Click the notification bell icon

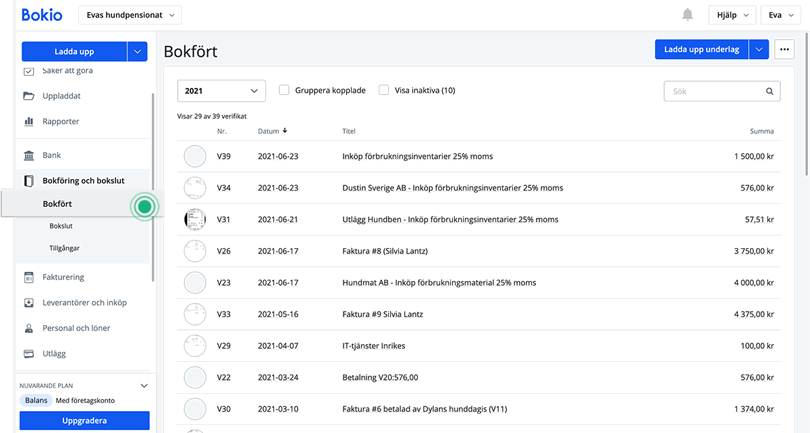pos(688,14)
